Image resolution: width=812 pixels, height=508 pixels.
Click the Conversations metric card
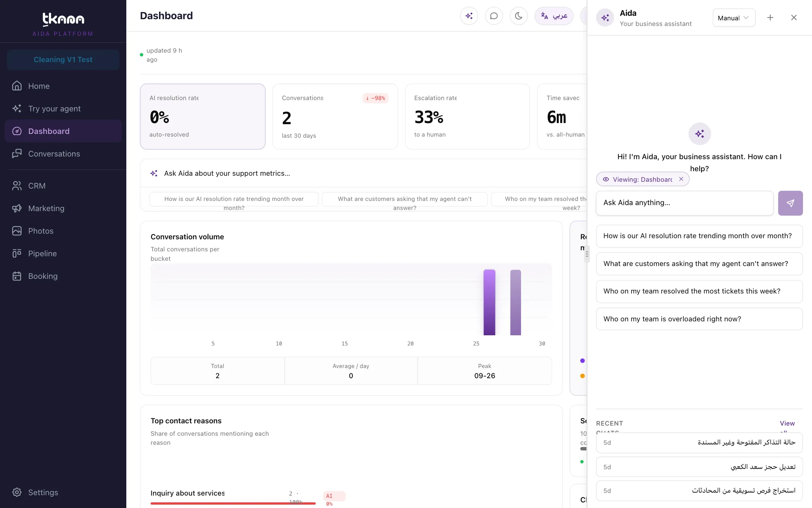coord(335,117)
